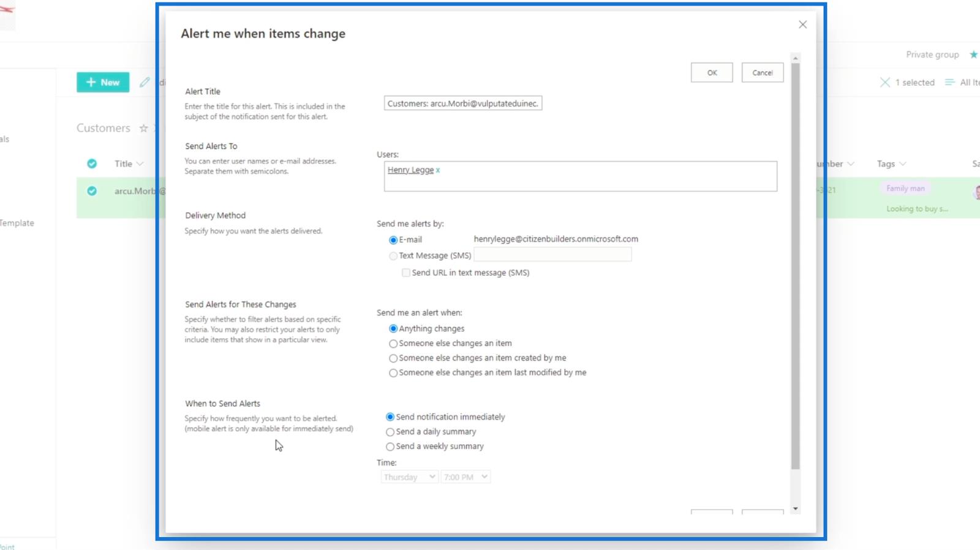Screen dimensions: 980x550
Task: Open the 7:00 PM time dropdown
Action: click(466, 477)
